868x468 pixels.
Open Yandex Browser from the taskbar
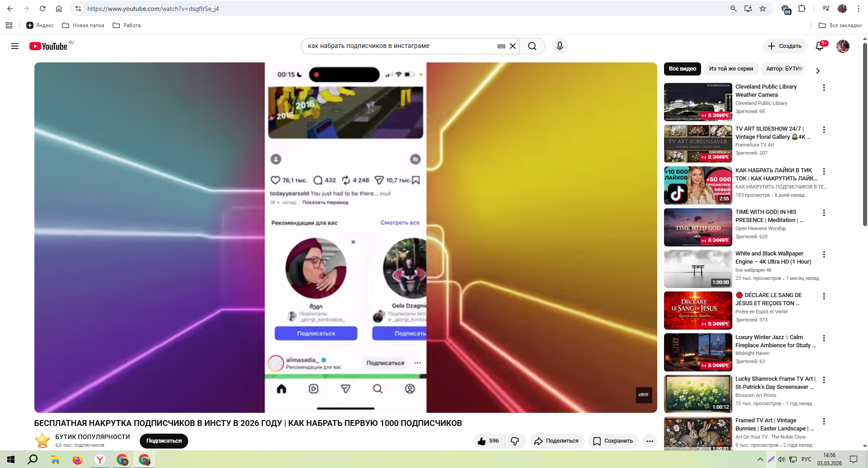100,459
